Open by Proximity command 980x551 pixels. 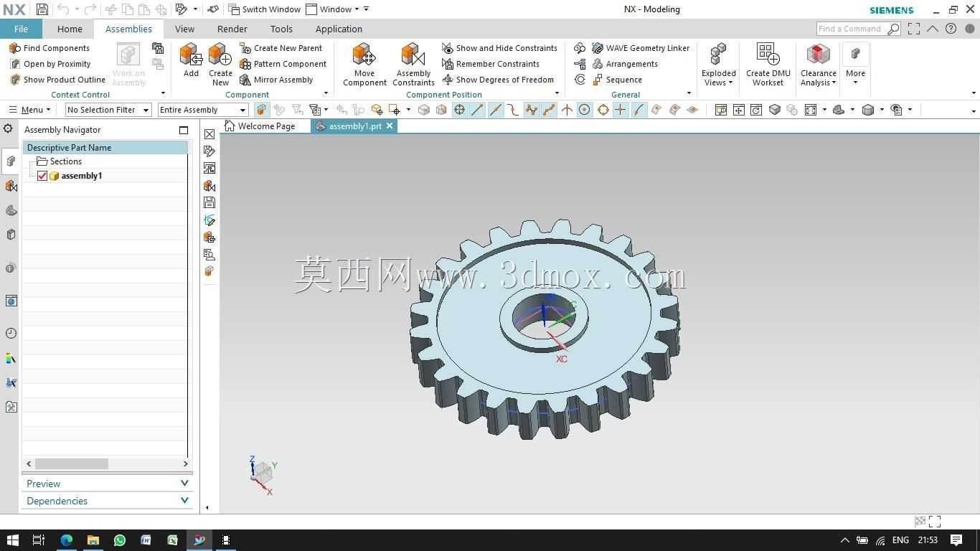click(50, 64)
